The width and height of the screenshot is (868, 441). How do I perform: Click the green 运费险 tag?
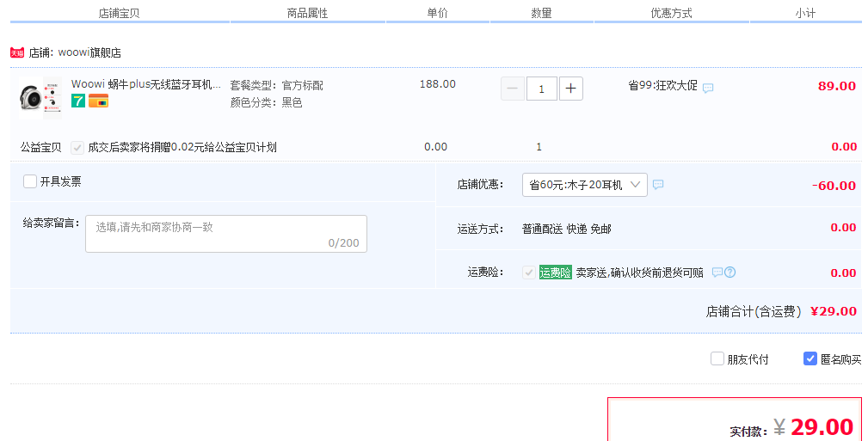[x=555, y=273]
